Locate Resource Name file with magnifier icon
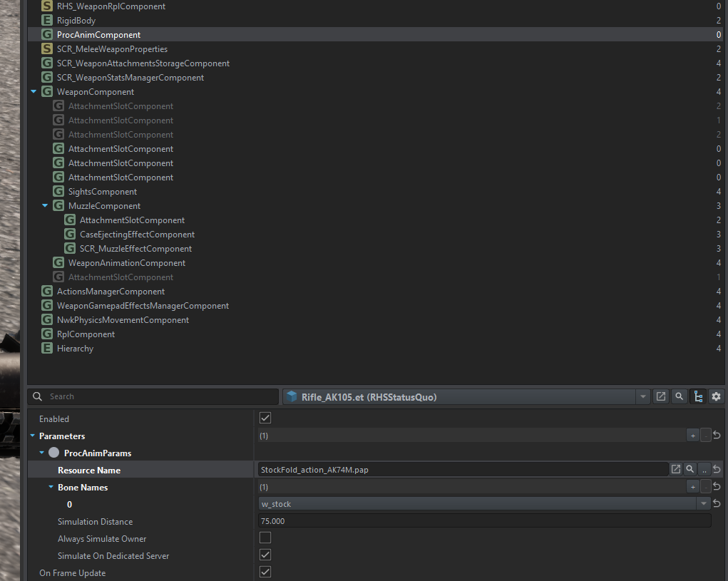Screen dimensions: 728x581 pos(689,469)
